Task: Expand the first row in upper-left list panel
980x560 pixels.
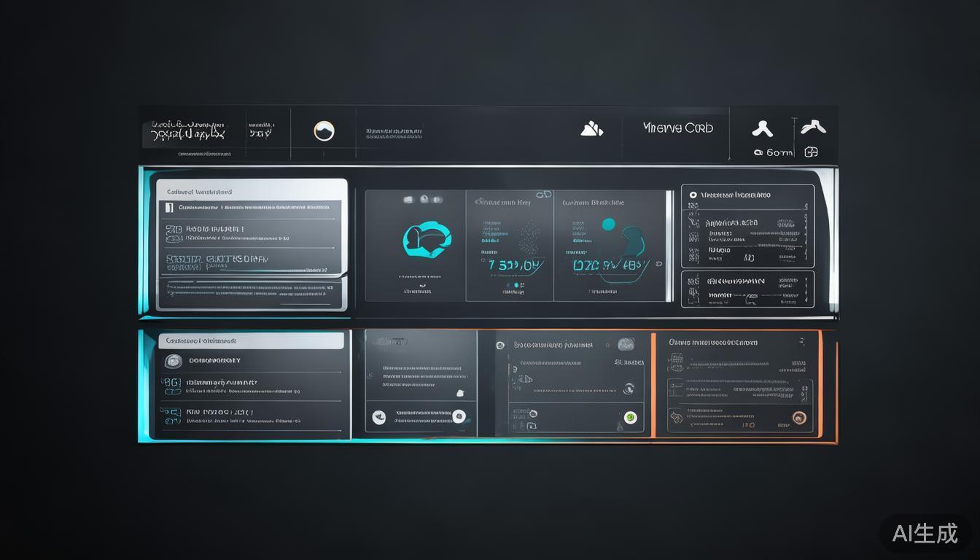Action: pos(248,208)
